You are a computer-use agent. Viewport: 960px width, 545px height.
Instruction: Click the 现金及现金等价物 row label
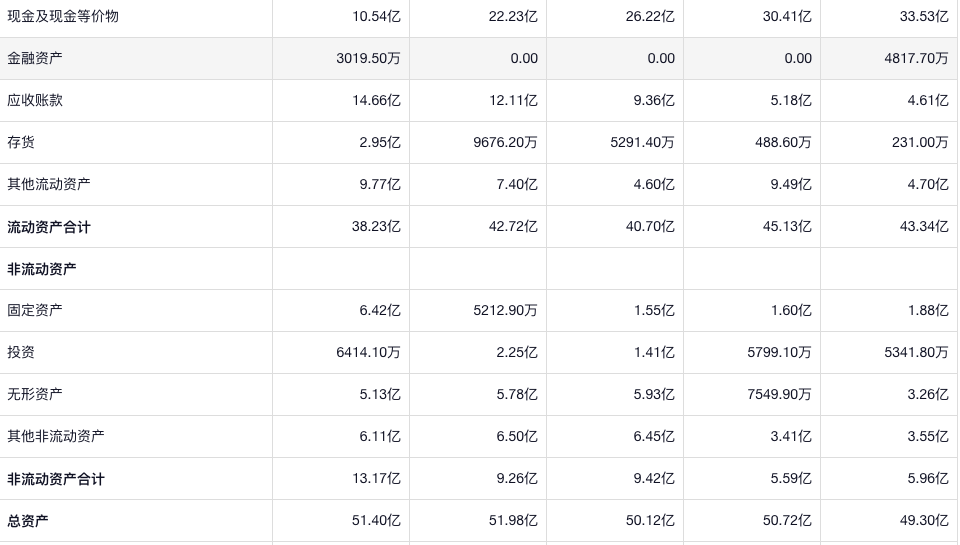63,16
